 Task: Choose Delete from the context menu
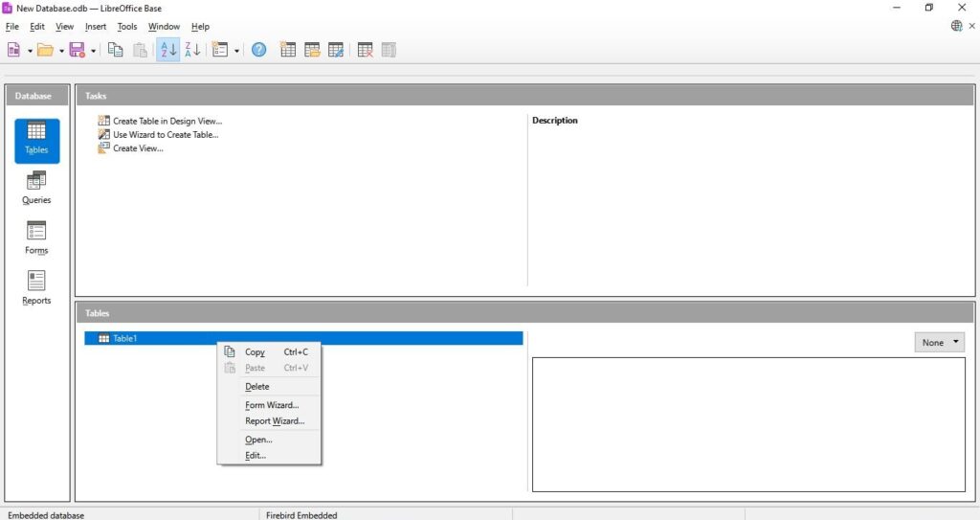click(x=256, y=387)
